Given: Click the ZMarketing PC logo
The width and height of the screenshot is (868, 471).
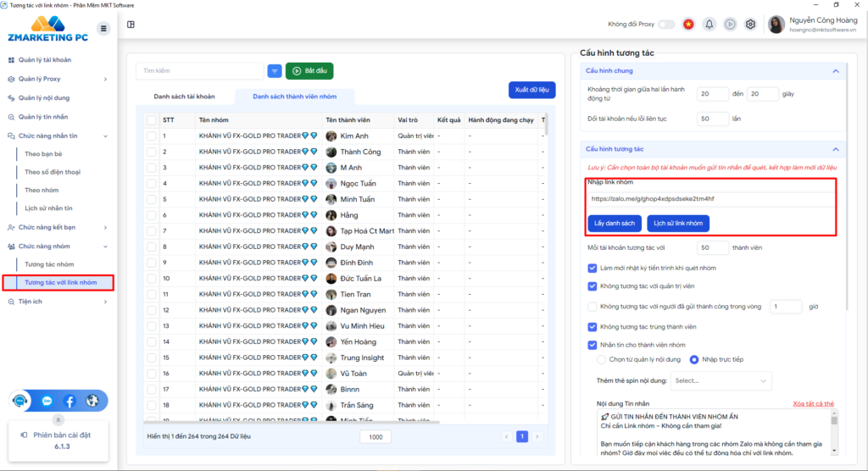Looking at the screenshot, I should (47, 30).
